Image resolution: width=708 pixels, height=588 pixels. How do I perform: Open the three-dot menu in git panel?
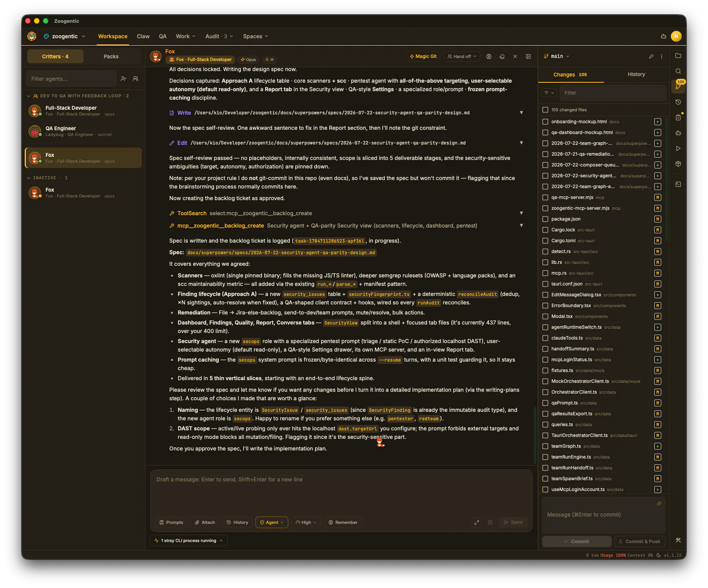point(662,56)
